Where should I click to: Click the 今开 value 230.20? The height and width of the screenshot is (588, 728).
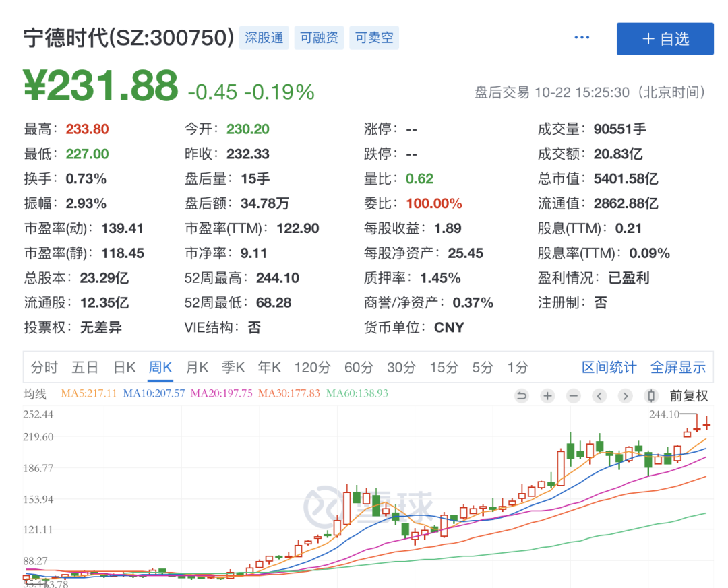pyautogui.click(x=248, y=129)
